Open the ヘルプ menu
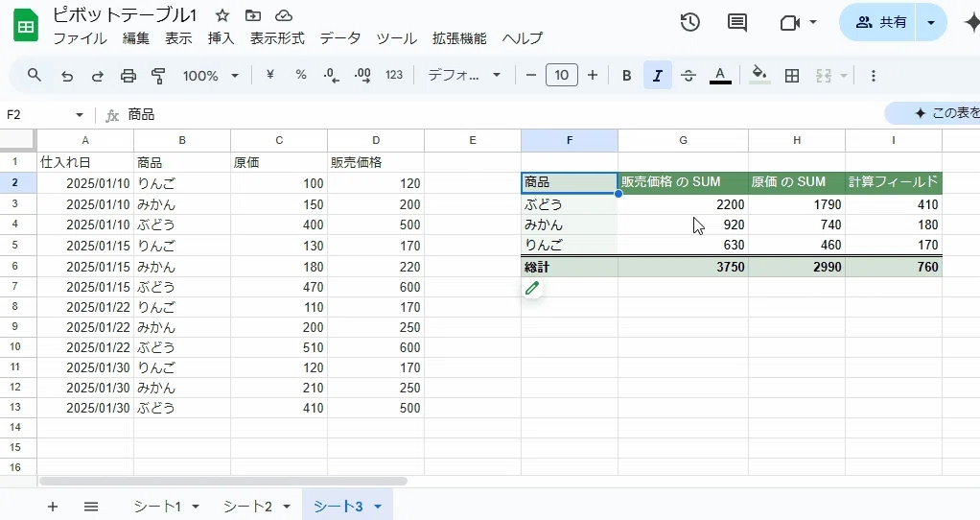 523,38
